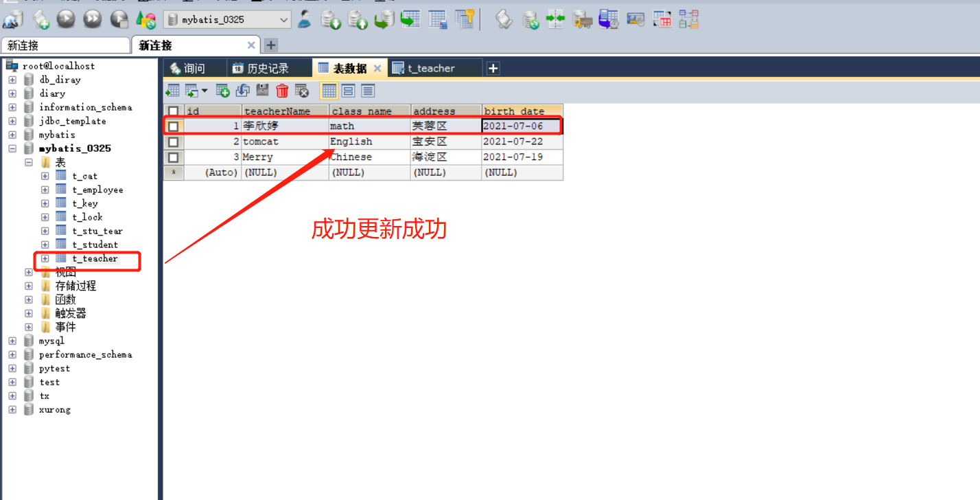The width and height of the screenshot is (980, 500).
Task: Expand the mysql database node
Action: point(12,341)
